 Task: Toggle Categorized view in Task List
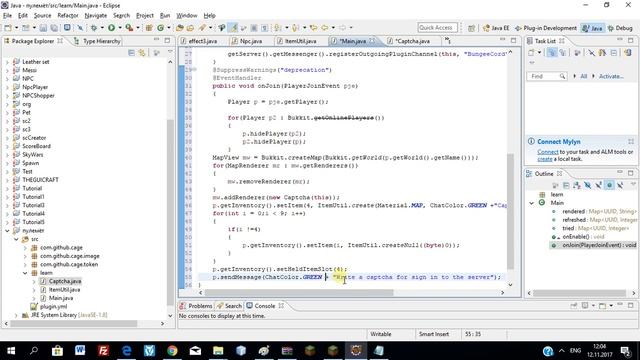(x=551, y=53)
